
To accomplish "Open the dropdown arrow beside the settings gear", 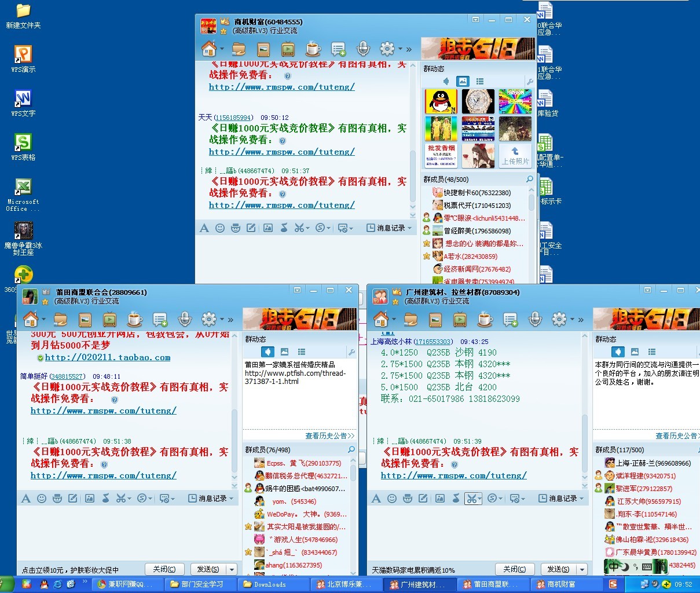I will pos(399,50).
